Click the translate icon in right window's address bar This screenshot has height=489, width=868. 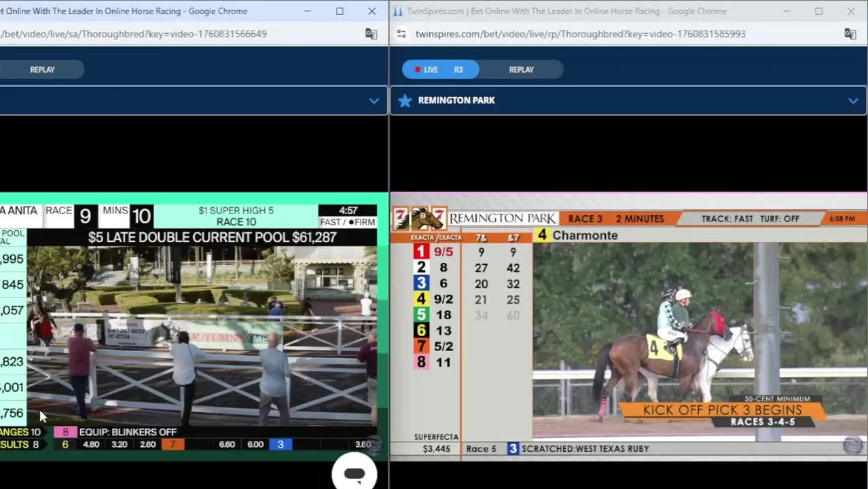coord(850,34)
